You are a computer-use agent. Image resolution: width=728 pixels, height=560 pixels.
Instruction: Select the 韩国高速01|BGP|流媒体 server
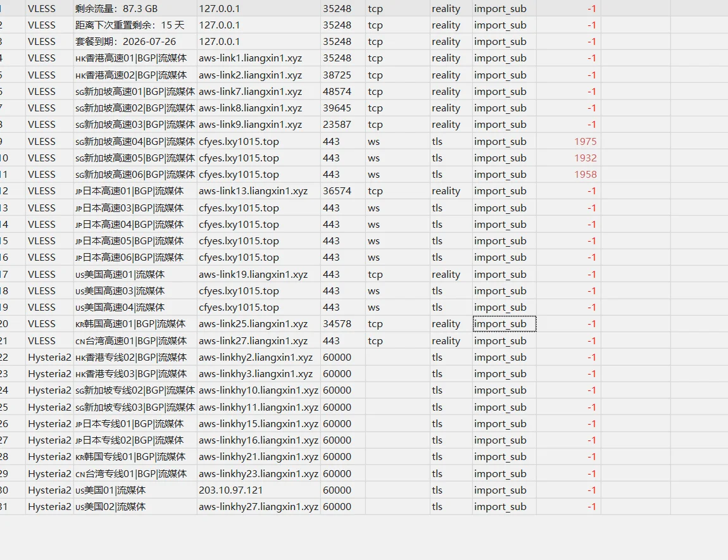[x=130, y=324]
